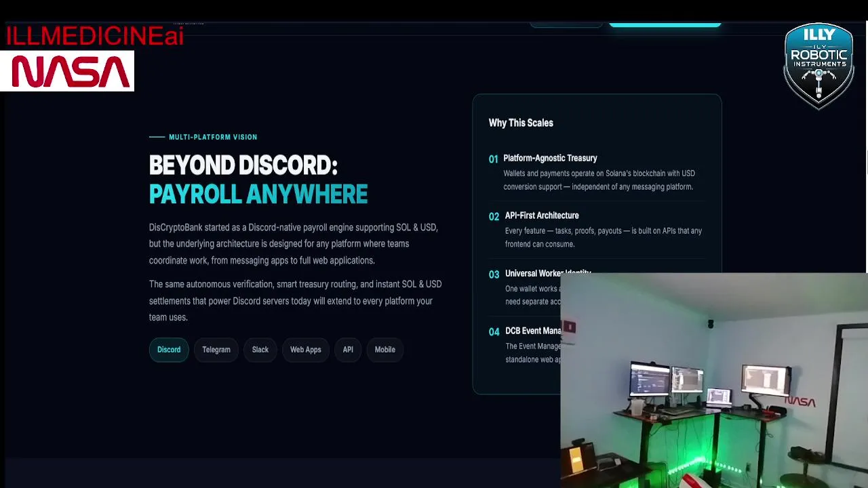This screenshot has height=488, width=868.
Task: Click 'API-First Architecture' item title
Action: (x=542, y=216)
